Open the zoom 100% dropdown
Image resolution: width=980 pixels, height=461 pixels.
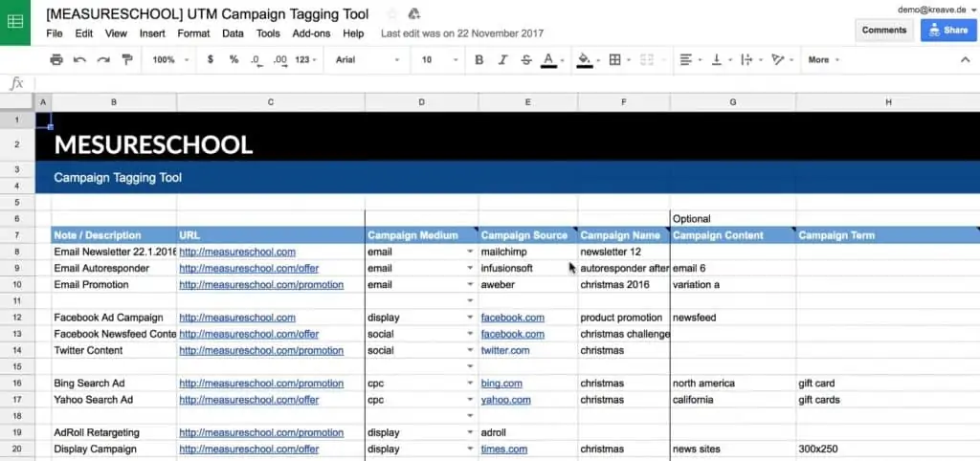[x=170, y=60]
